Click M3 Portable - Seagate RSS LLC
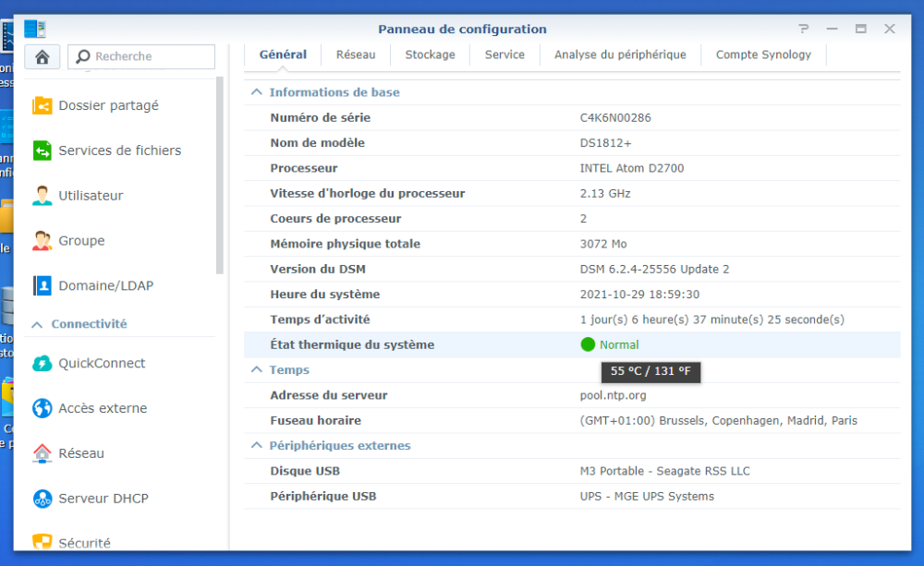Image resolution: width=924 pixels, height=566 pixels. point(664,471)
